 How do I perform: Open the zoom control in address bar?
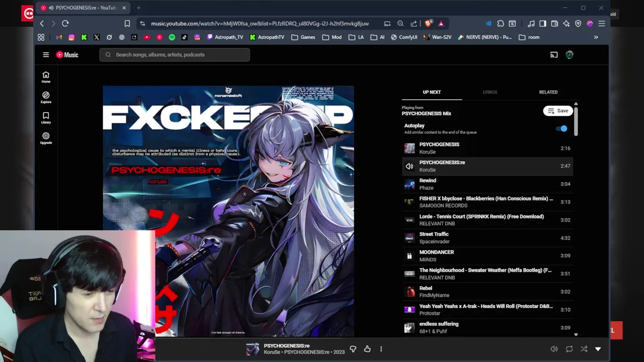(400, 24)
